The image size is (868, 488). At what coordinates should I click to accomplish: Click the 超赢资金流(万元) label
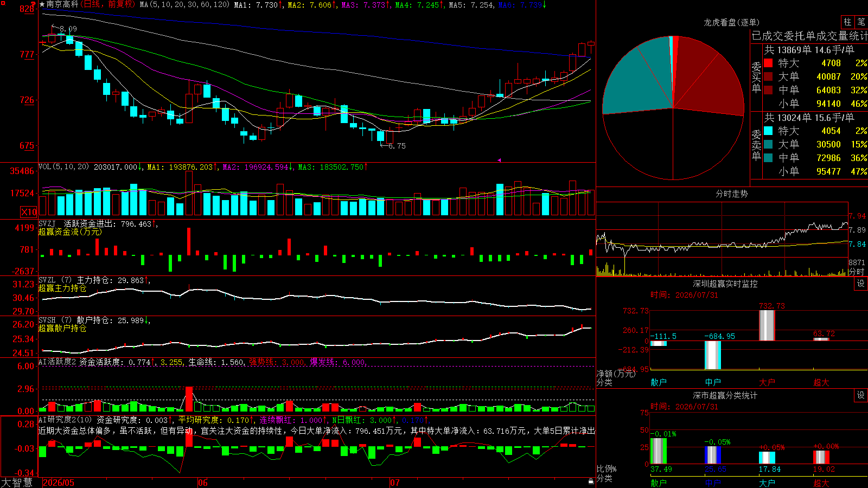(70, 232)
